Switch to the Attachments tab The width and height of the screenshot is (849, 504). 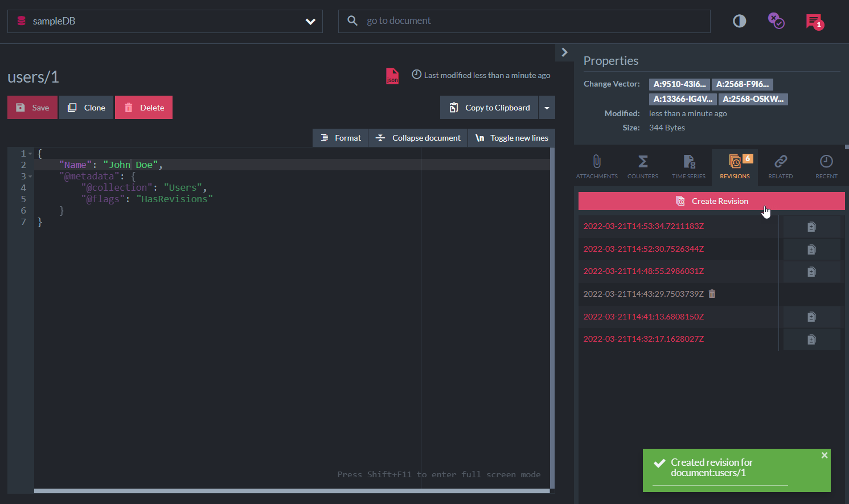[597, 167]
